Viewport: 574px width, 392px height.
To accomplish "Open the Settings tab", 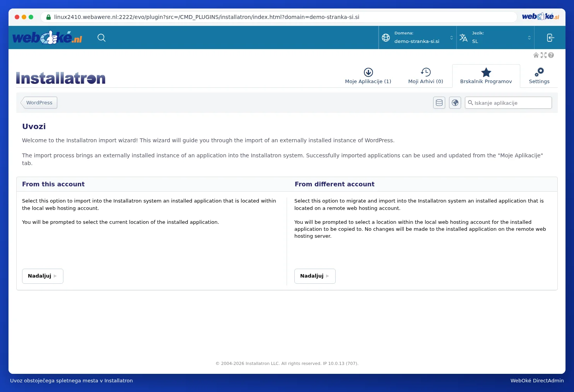I will coord(539,76).
